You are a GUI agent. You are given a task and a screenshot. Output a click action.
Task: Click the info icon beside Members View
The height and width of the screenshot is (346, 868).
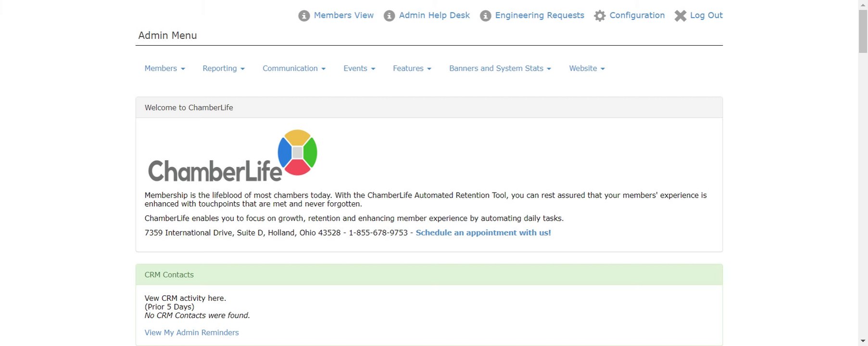tap(304, 16)
